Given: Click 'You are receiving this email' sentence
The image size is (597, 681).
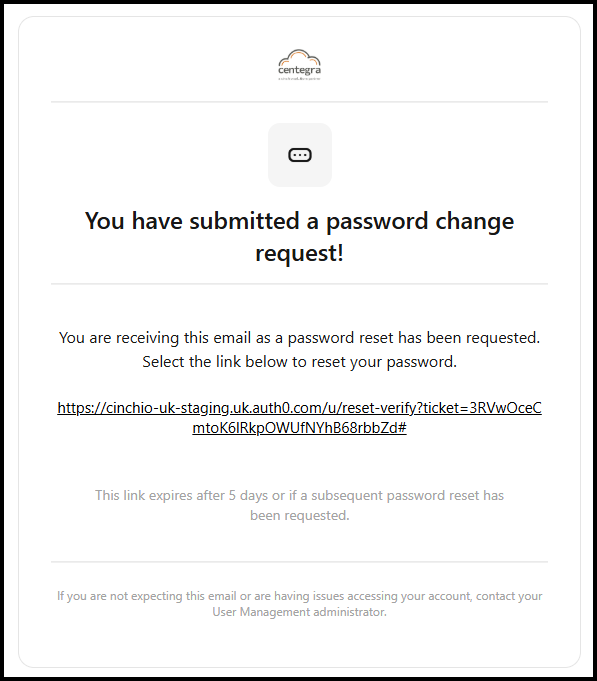Looking at the screenshot, I should (300, 338).
